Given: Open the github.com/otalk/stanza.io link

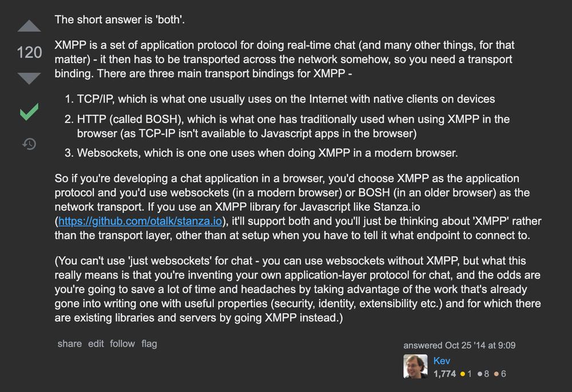Looking at the screenshot, I should [x=140, y=221].
